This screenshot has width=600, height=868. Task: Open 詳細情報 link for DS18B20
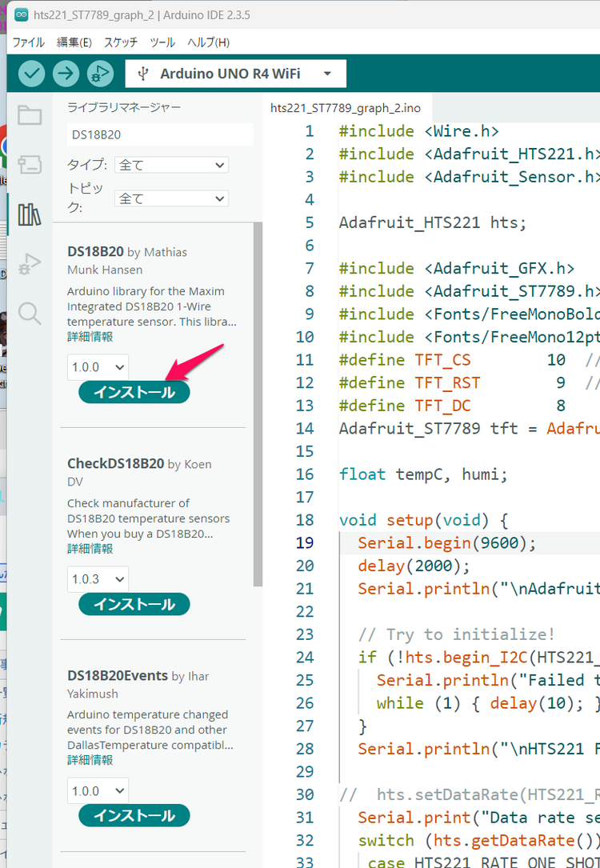click(x=90, y=337)
